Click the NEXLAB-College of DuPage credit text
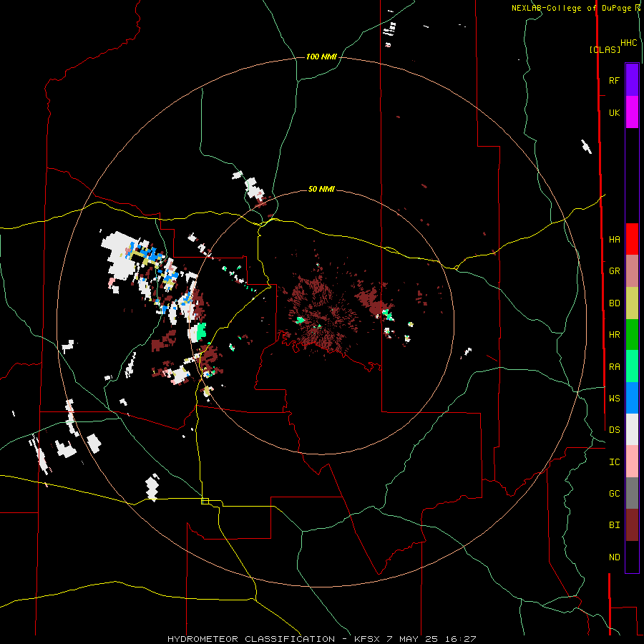The image size is (644, 644). pyautogui.click(x=571, y=8)
